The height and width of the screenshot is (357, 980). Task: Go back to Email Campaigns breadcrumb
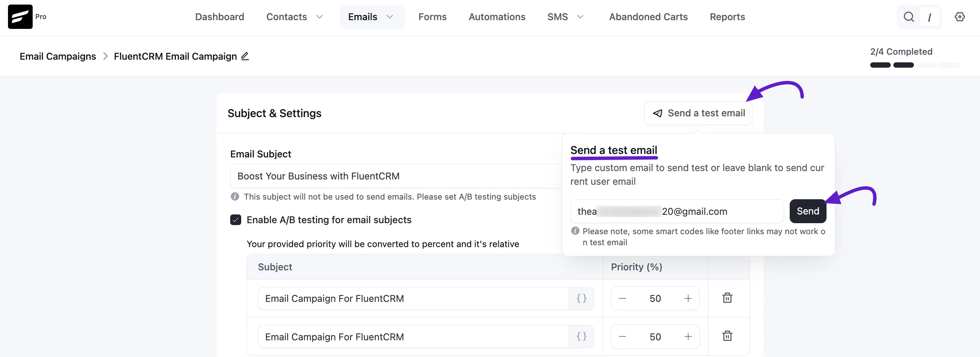coord(58,56)
